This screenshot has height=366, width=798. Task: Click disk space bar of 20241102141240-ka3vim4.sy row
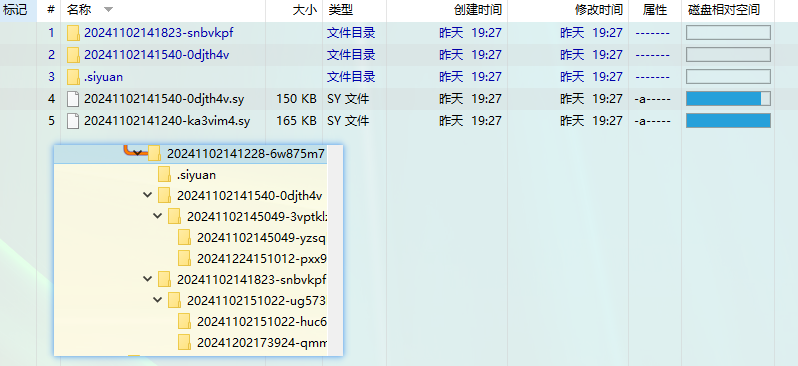click(728, 121)
